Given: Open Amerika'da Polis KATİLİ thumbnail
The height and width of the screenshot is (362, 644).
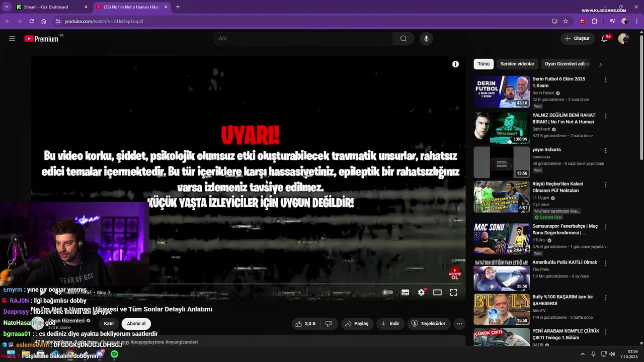Looking at the screenshot, I should click(502, 275).
